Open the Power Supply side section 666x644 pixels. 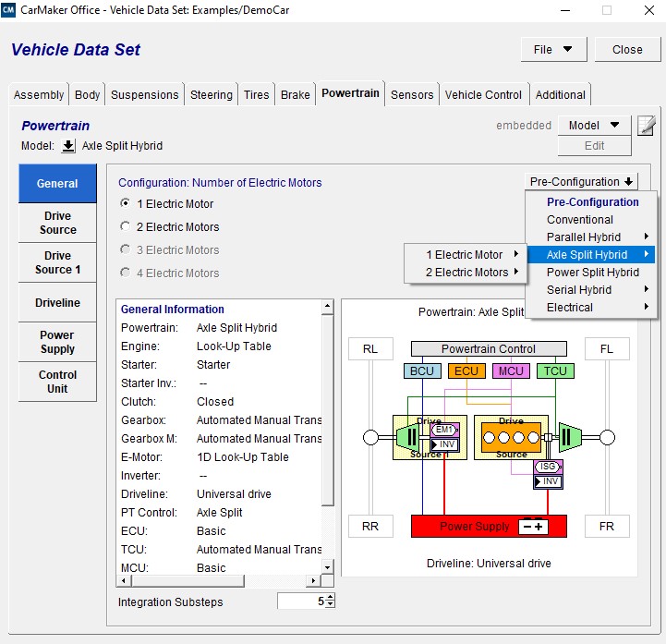click(x=57, y=342)
